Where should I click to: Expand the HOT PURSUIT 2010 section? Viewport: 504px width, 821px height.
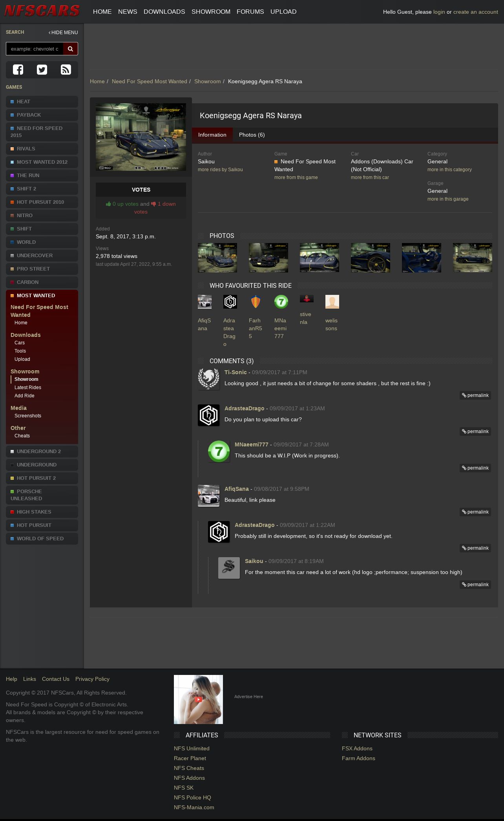pos(42,202)
